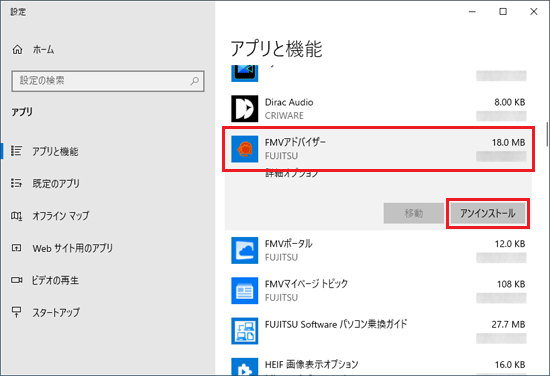Screen dimensions: 550x376
Task: Click the アプリと機能 page heading
Action: coord(276,49)
